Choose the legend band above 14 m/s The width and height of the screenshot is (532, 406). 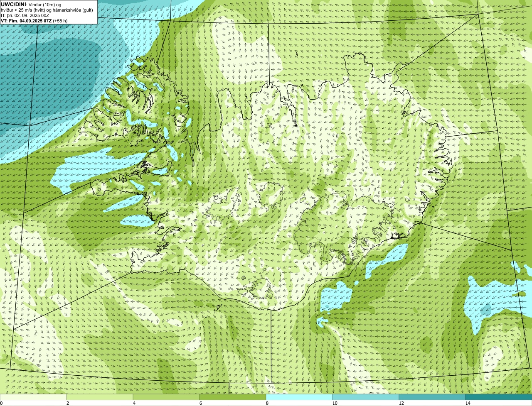click(x=499, y=397)
